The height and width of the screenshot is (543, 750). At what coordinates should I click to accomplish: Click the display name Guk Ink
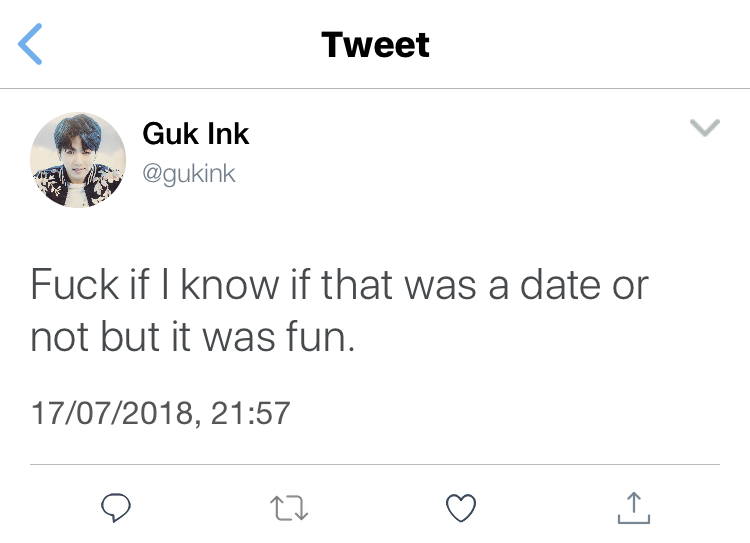[x=196, y=133]
